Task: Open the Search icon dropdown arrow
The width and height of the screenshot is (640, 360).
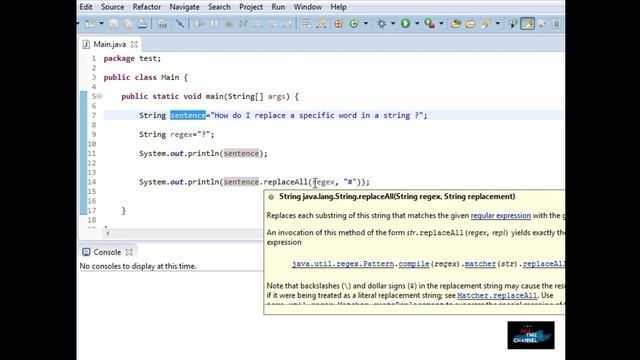Action: pyautogui.click(x=497, y=24)
